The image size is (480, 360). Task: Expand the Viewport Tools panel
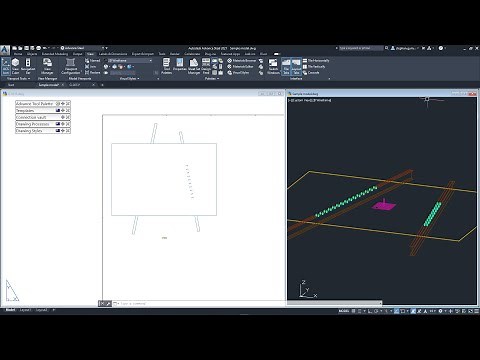pyautogui.click(x=19, y=79)
